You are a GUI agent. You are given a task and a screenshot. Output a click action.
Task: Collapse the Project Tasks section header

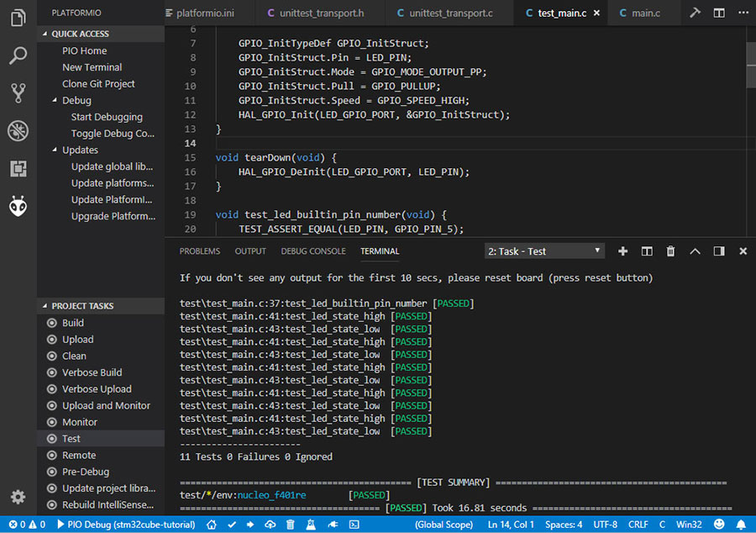[82, 306]
